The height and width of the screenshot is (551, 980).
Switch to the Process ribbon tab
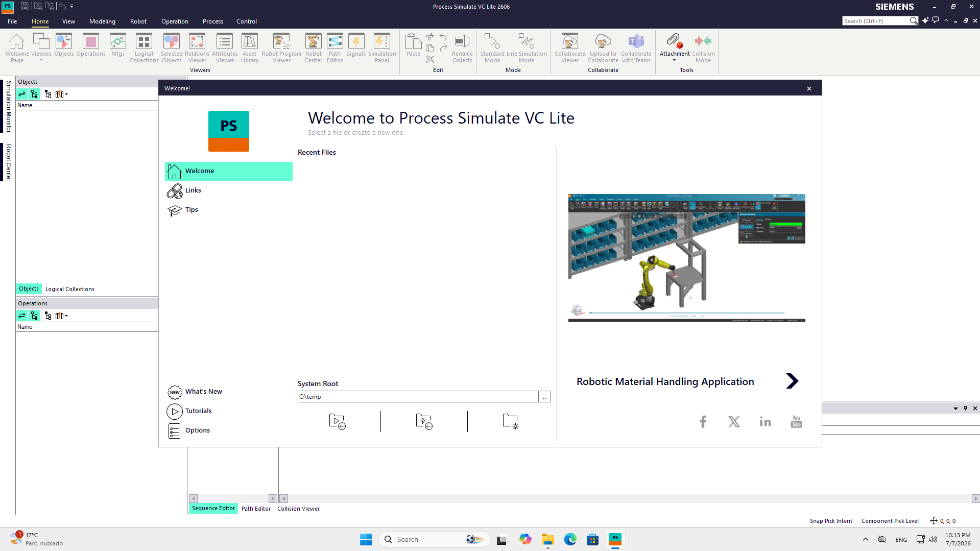pyautogui.click(x=213, y=21)
